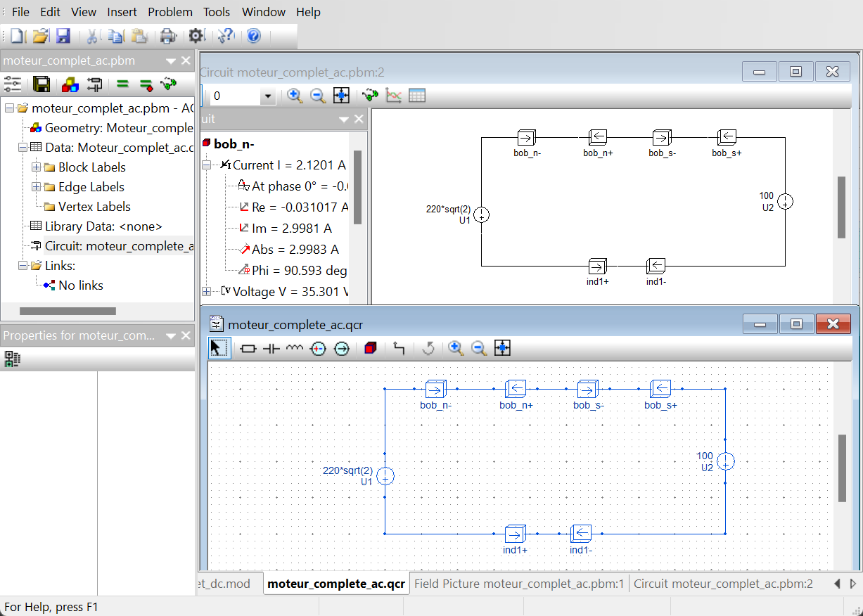This screenshot has height=616, width=863.
Task: Click the horizontal scrollbar in project tree
Action: pos(68,311)
